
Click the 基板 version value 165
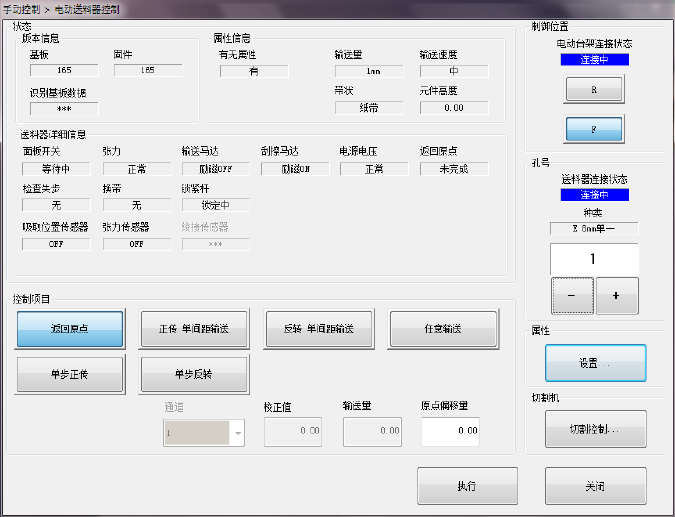[x=64, y=70]
